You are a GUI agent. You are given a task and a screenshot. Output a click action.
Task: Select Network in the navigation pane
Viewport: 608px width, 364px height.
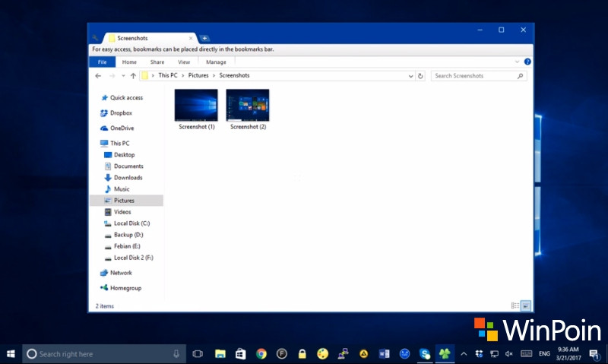tap(116, 273)
